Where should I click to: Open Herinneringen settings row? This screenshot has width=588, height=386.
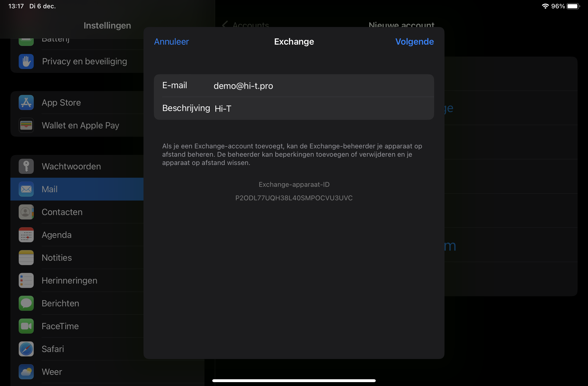[x=77, y=280]
